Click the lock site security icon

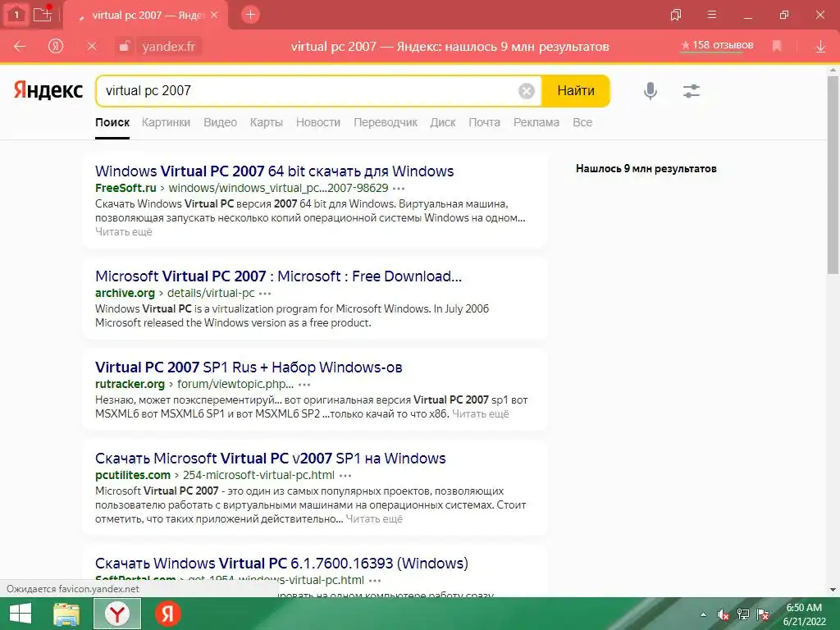tap(124, 47)
